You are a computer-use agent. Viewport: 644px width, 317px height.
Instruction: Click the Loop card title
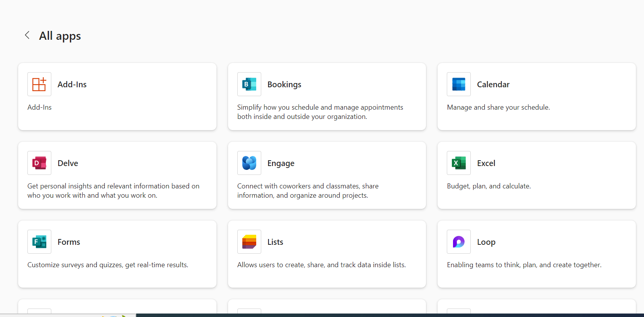pyautogui.click(x=486, y=242)
